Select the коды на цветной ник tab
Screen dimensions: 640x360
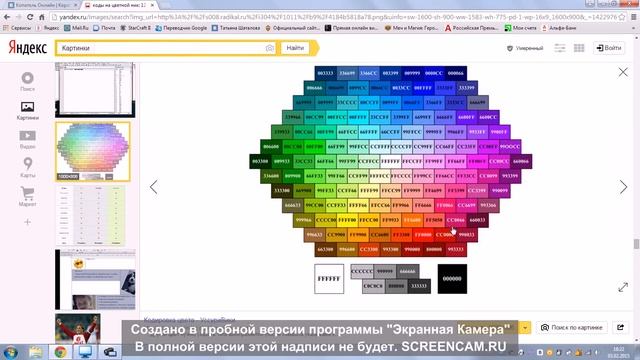click(x=119, y=5)
